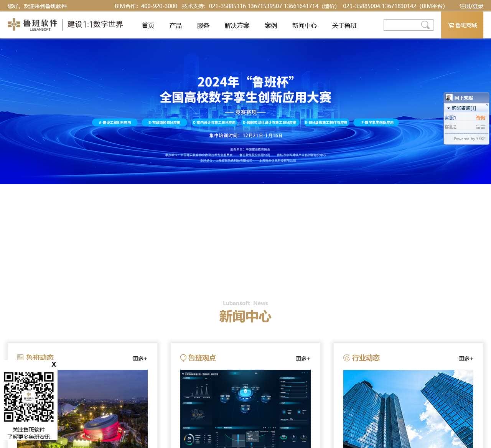Click the '您好，欢迎来到鲁班软件' greeting

tap(37, 6)
